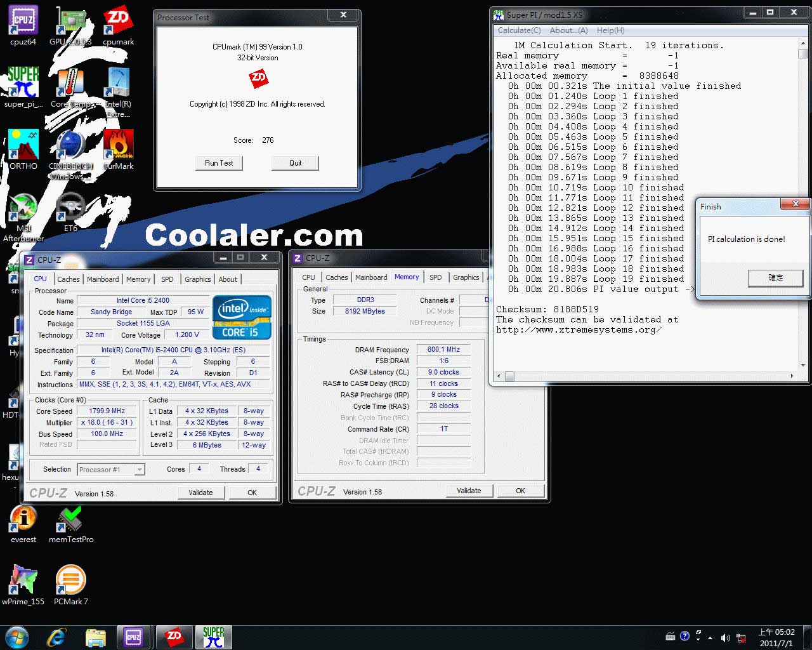Expand the Processor #1 selection dropdown
This screenshot has height=650, width=812.
140,470
